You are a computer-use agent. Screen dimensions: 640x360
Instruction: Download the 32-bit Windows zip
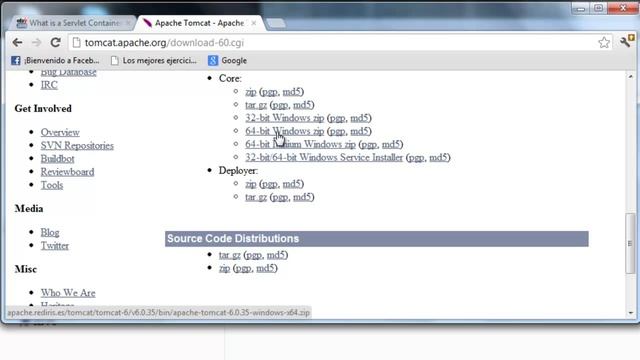pyautogui.click(x=284, y=118)
